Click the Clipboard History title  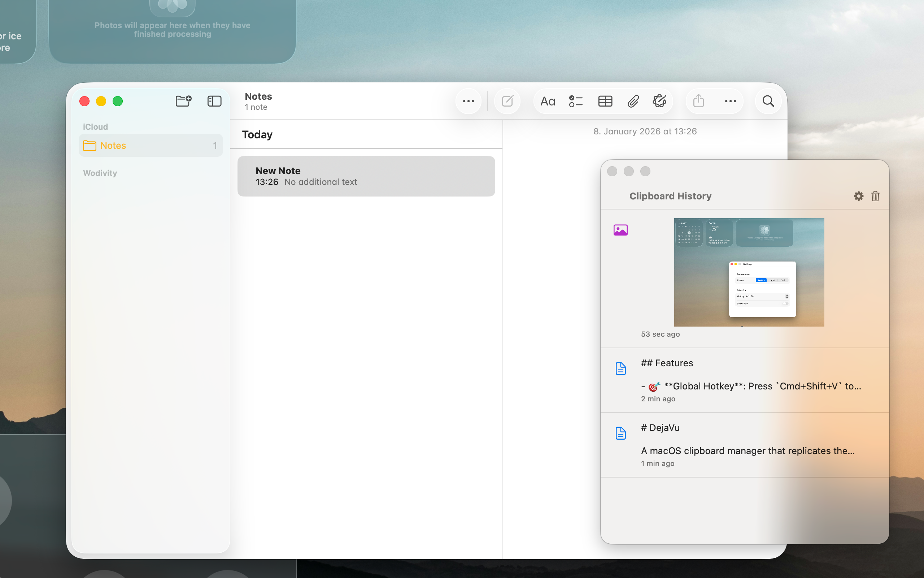tap(670, 196)
